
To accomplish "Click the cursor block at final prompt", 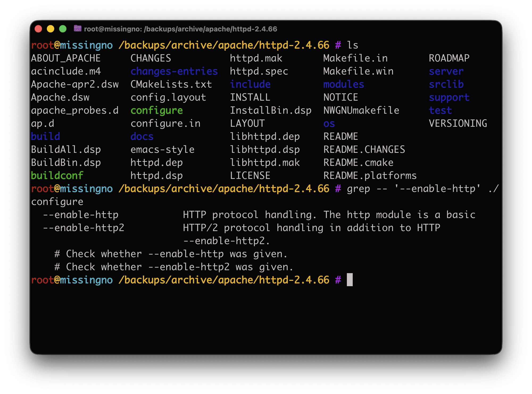I will (350, 280).
